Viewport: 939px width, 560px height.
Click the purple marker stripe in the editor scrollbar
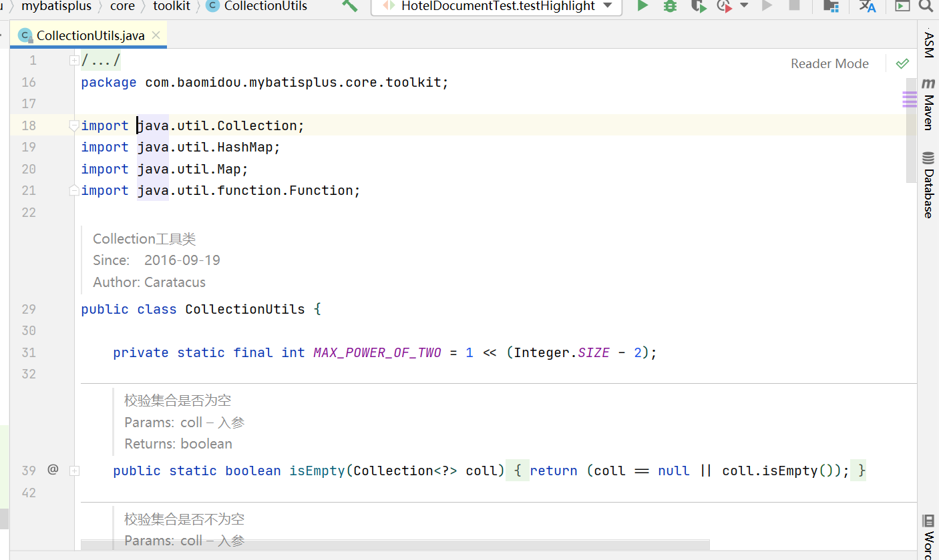point(910,100)
